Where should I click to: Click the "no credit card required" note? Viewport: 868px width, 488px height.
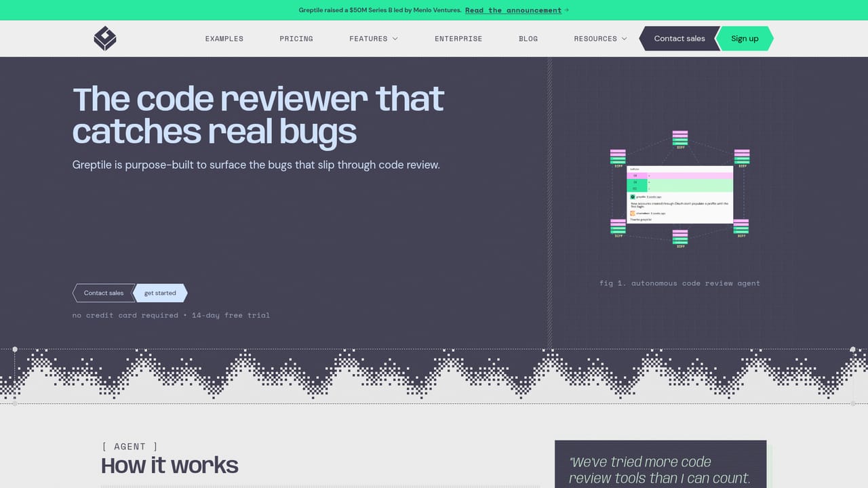click(x=171, y=315)
